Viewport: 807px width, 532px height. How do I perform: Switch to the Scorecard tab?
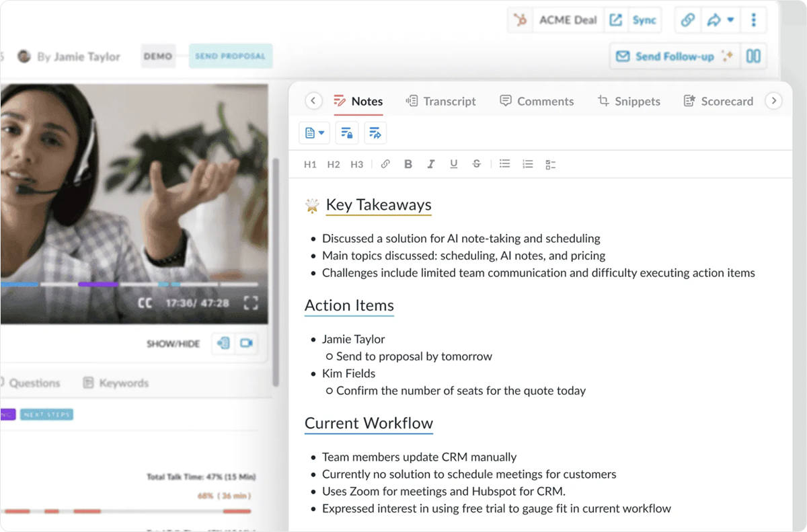point(718,102)
